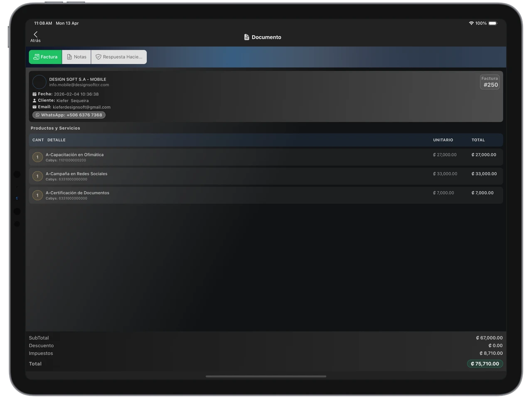Tap quantity badge of Capacitación en Ofimática
Image resolution: width=532 pixels, height=399 pixels.
tap(37, 157)
